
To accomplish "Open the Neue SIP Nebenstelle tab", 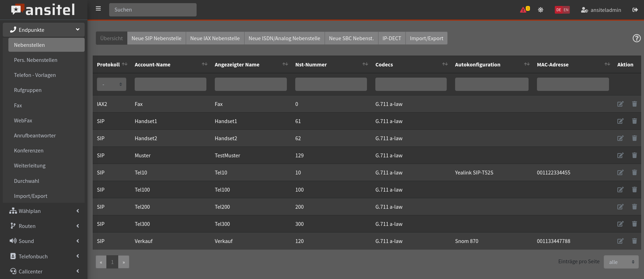I will (x=156, y=38).
